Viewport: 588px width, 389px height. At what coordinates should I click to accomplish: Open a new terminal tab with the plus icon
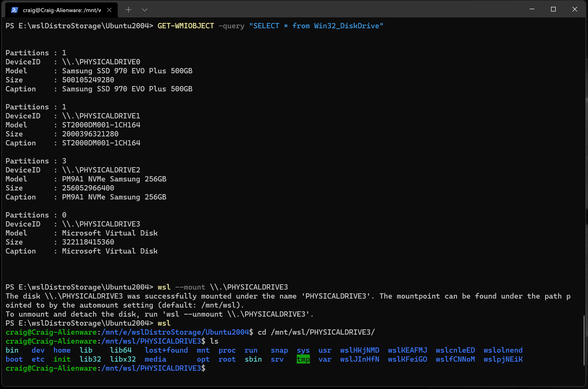128,10
